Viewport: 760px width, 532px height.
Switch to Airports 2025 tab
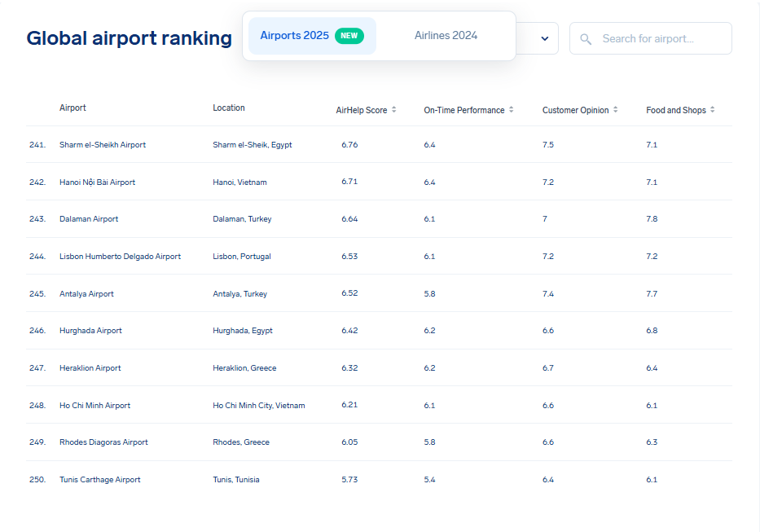tap(312, 36)
